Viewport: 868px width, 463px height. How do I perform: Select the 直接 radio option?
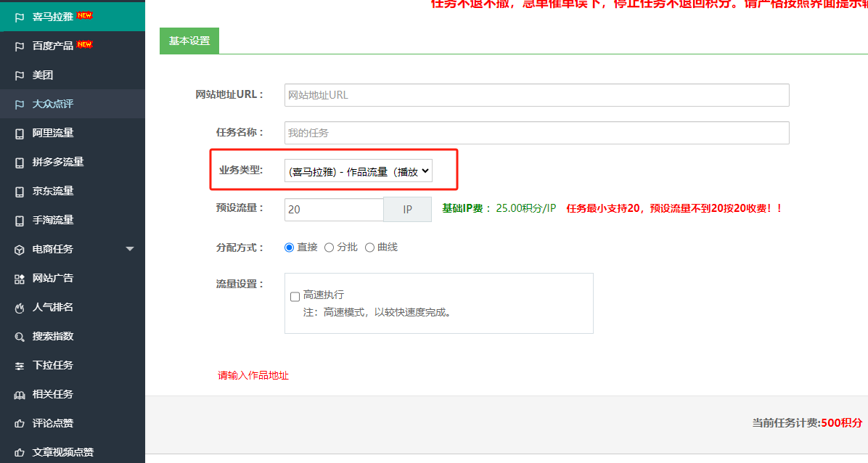point(289,247)
